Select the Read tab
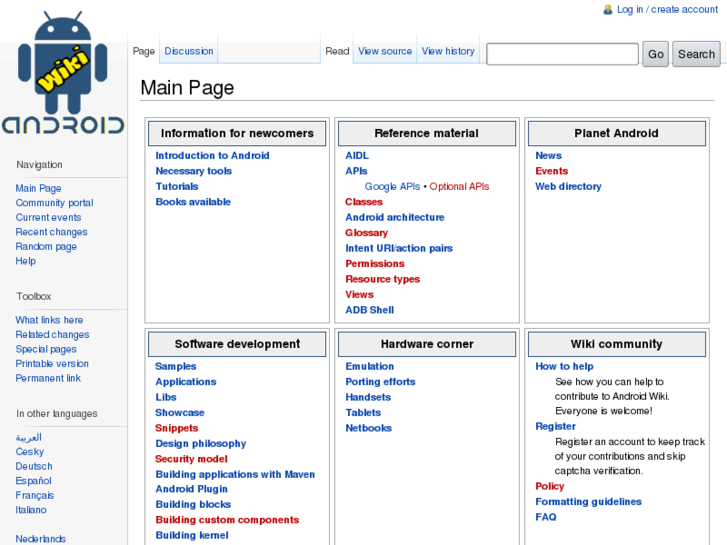Image resolution: width=727 pixels, height=545 pixels. [337, 51]
